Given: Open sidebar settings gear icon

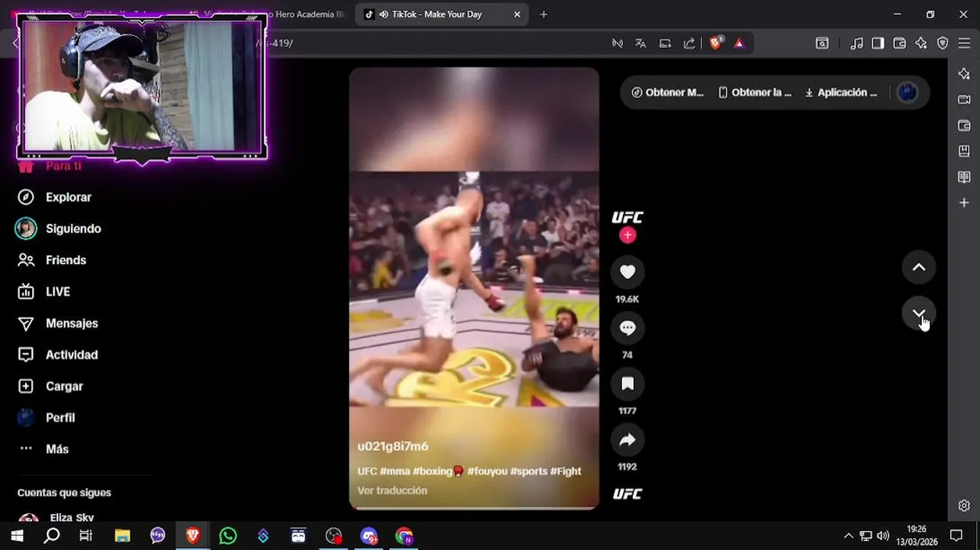Looking at the screenshot, I should pyautogui.click(x=964, y=506).
